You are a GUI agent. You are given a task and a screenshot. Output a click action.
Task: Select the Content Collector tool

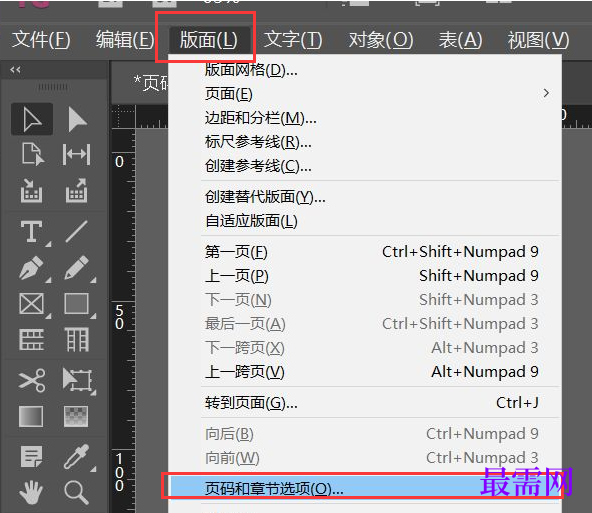(31, 190)
